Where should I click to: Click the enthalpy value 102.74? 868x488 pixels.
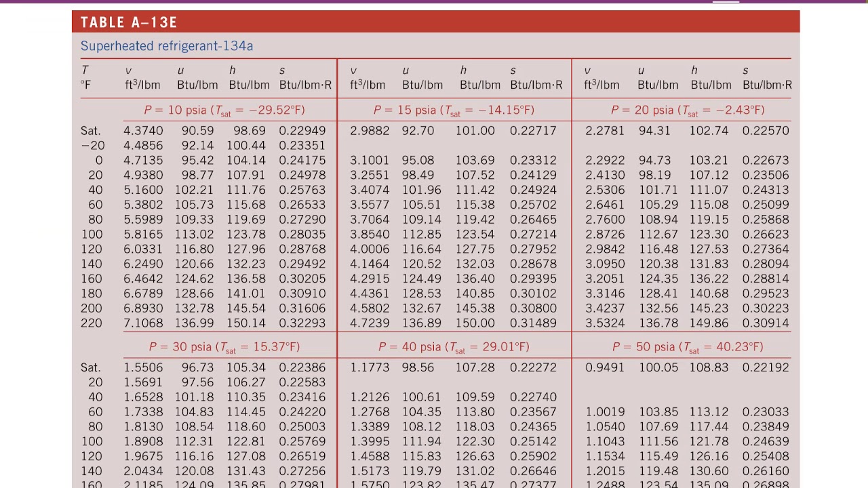coord(709,130)
